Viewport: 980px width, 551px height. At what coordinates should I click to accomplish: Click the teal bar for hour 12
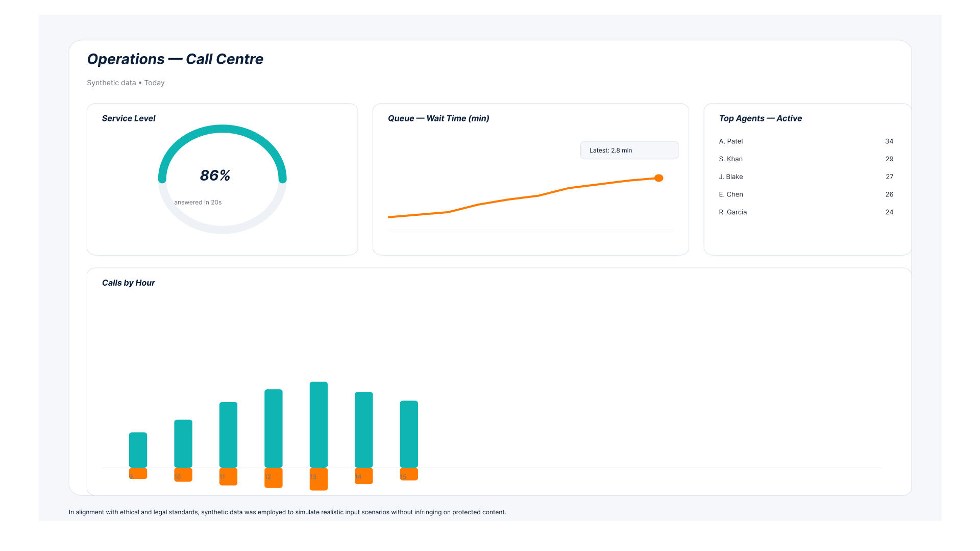click(274, 428)
